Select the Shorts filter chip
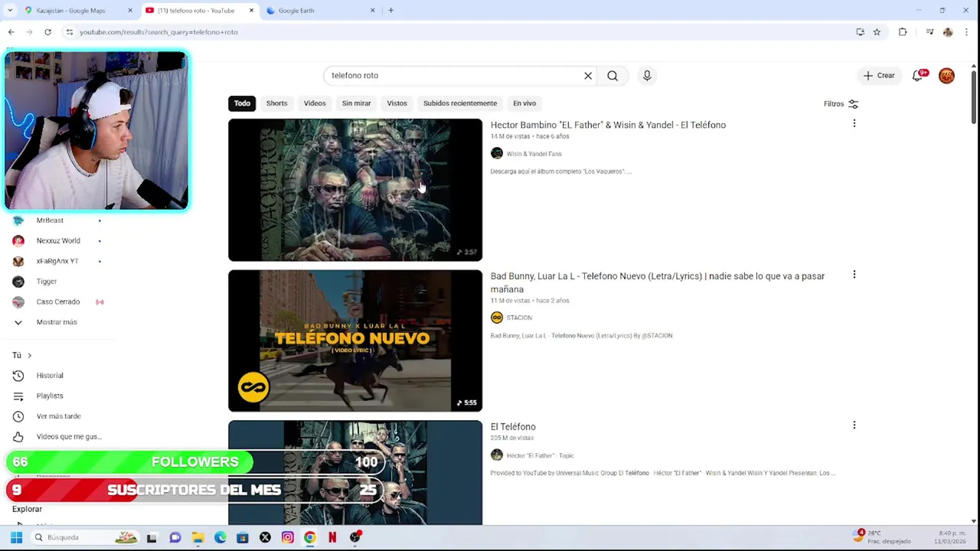980x551 pixels. pyautogui.click(x=276, y=103)
